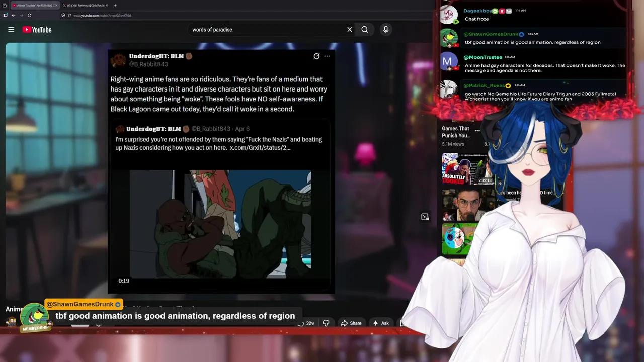This screenshot has width=644, height=362.
Task: Click the 'Chat froze' message
Action: click(x=477, y=19)
